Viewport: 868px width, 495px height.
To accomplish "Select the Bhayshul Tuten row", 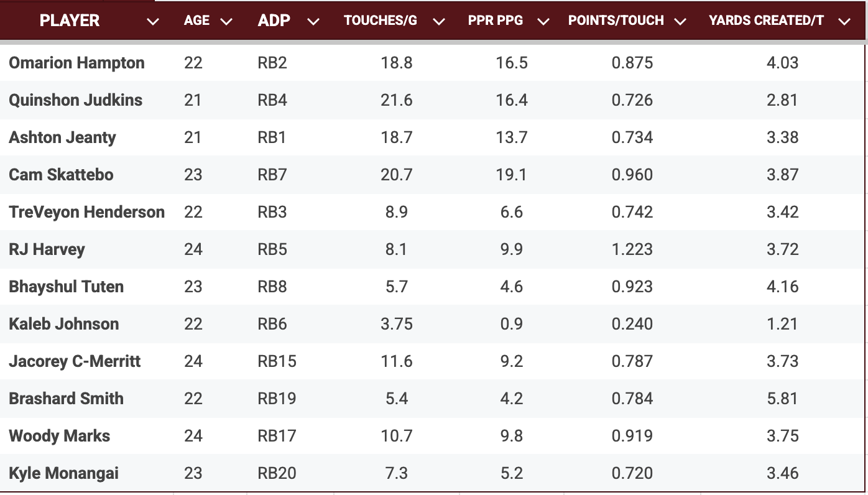I will point(66,287).
